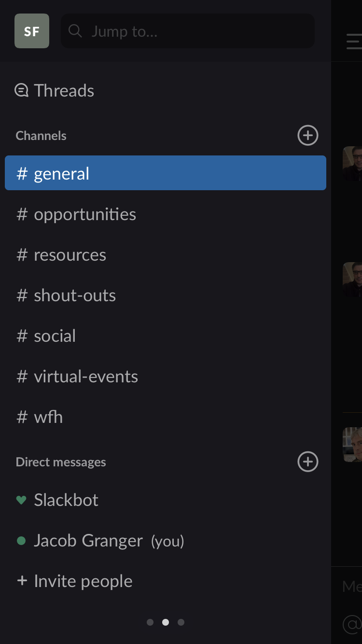362x644 pixels.
Task: Open the resources channel
Action: click(70, 255)
